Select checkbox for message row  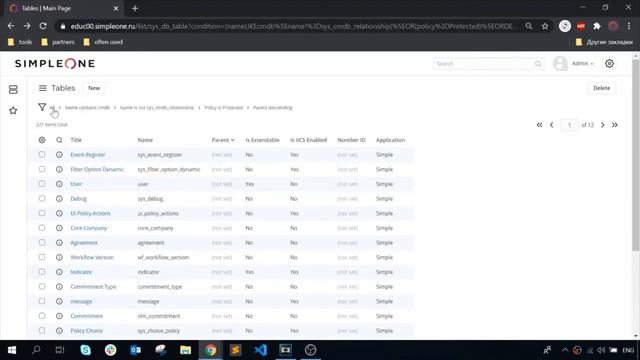click(42, 302)
